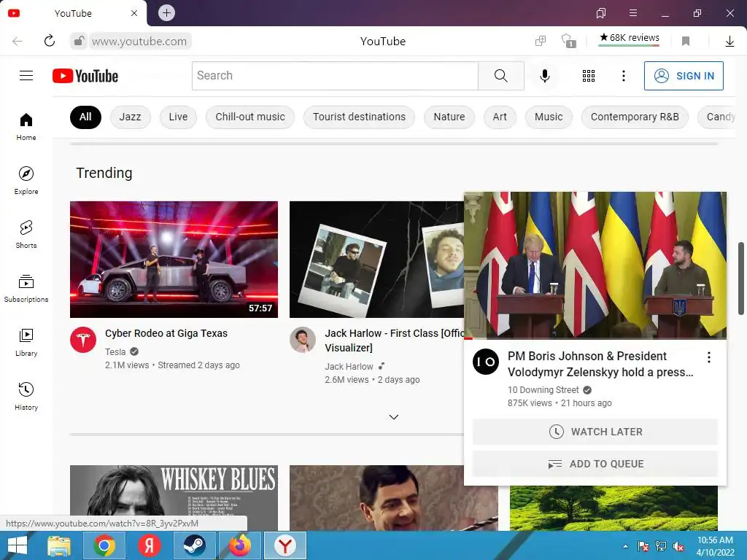
Task: Click the ADD TO QUEUE button
Action: click(x=595, y=464)
